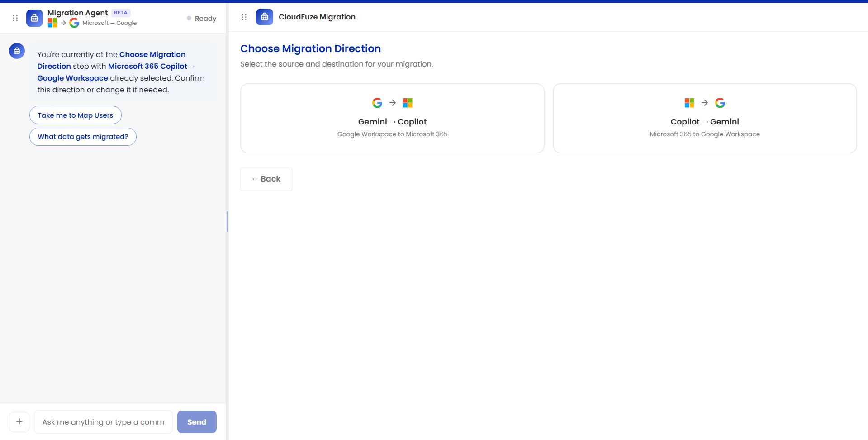
Task: Click Microsoft icon in Copilot → Gemini card
Action: pyautogui.click(x=689, y=103)
